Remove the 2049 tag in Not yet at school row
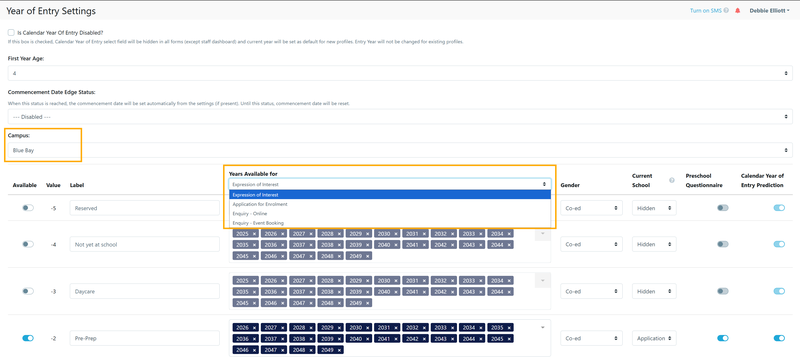Screen dimensions: 800x360 (367, 255)
